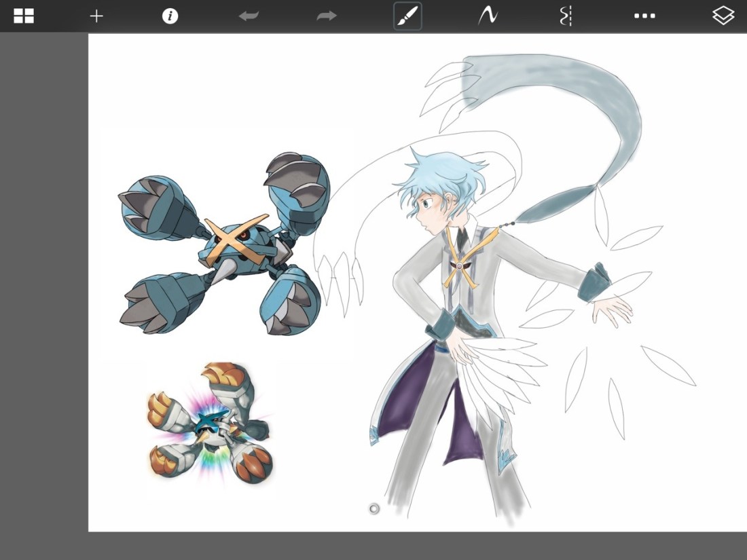Select the Brush tool
This screenshot has height=560, width=747.
click(x=407, y=16)
